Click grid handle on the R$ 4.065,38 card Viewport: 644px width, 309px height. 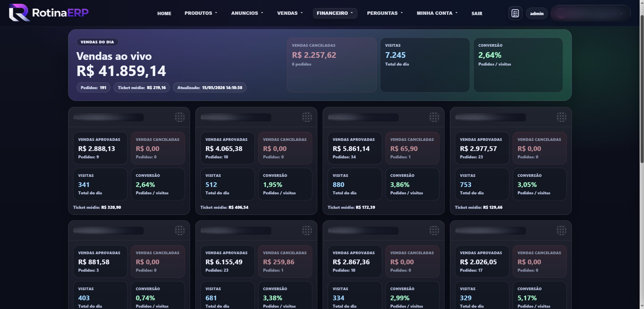[x=307, y=117]
